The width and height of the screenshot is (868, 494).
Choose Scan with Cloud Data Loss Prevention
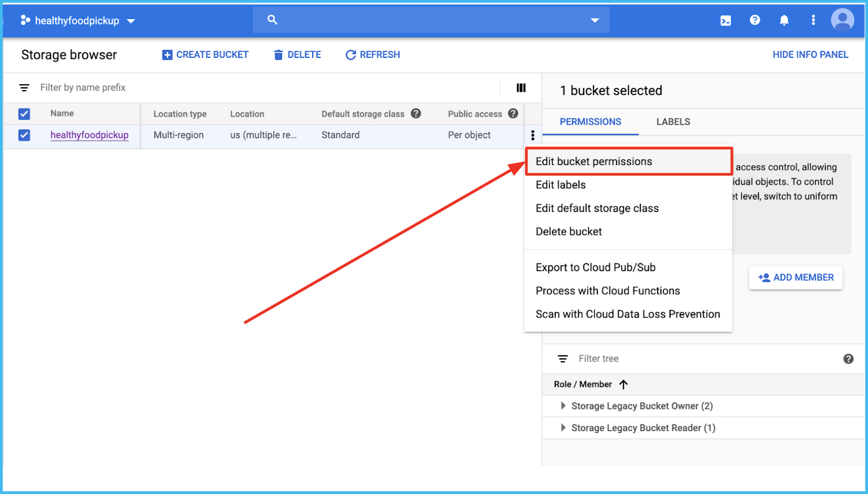pos(628,314)
